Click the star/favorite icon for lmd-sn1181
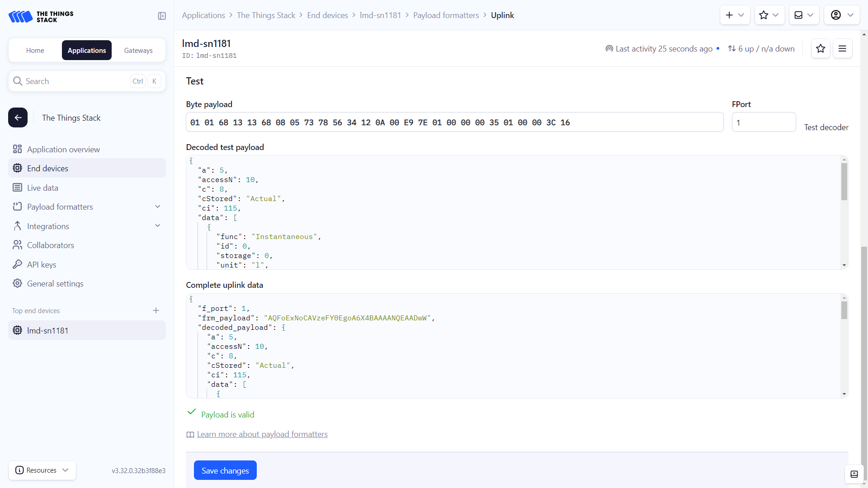 click(x=821, y=48)
